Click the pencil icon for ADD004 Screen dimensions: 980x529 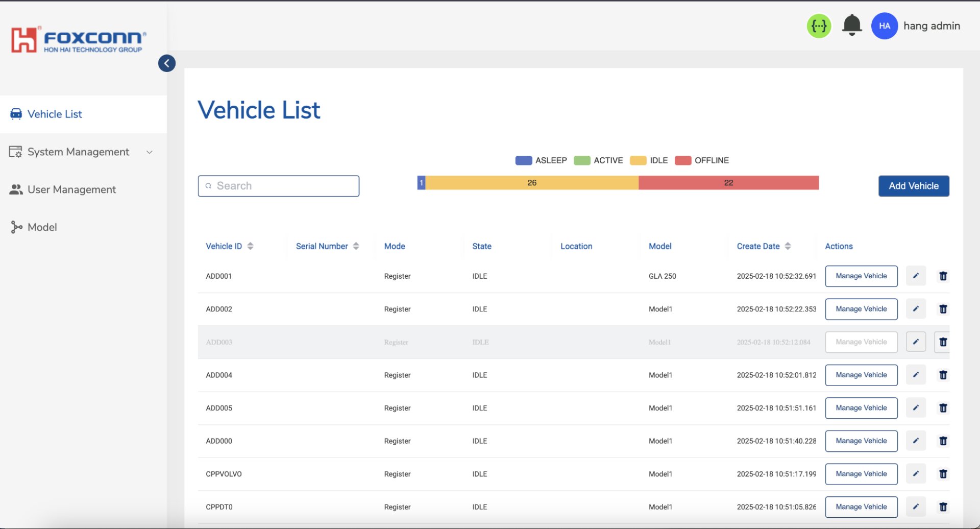pyautogui.click(x=916, y=375)
